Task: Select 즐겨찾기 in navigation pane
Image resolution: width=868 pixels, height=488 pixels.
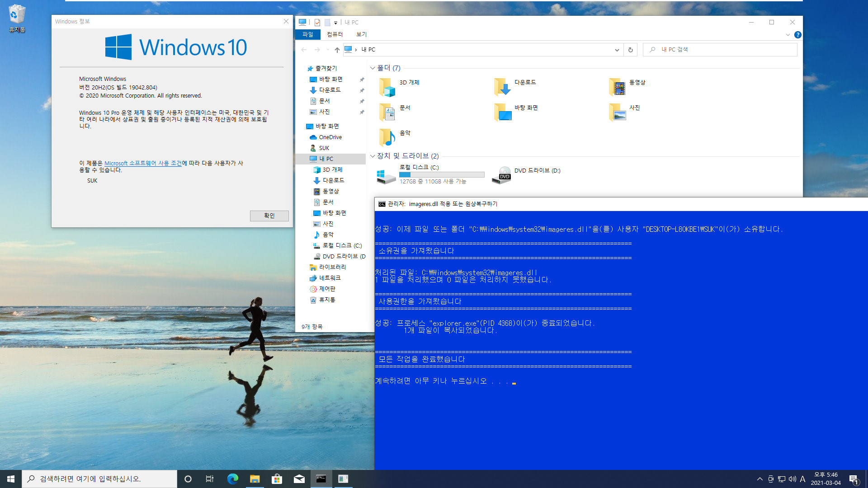Action: (x=326, y=68)
